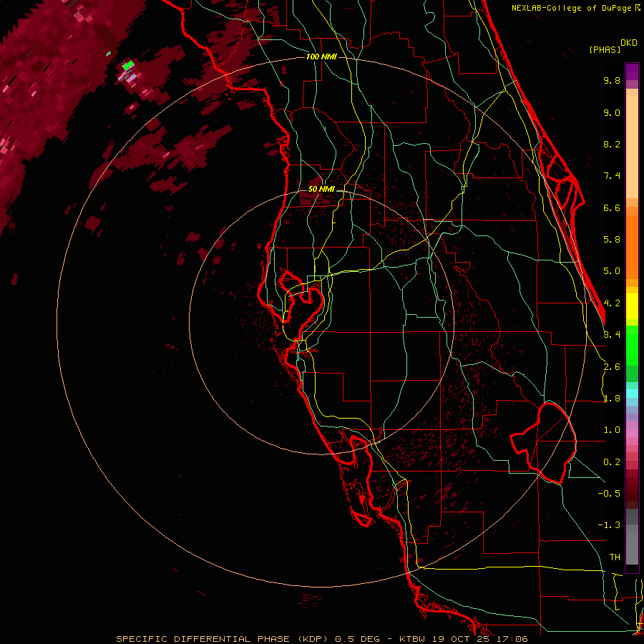Click the 9.8 value on color scale
The width and height of the screenshot is (644, 644).
(612, 80)
